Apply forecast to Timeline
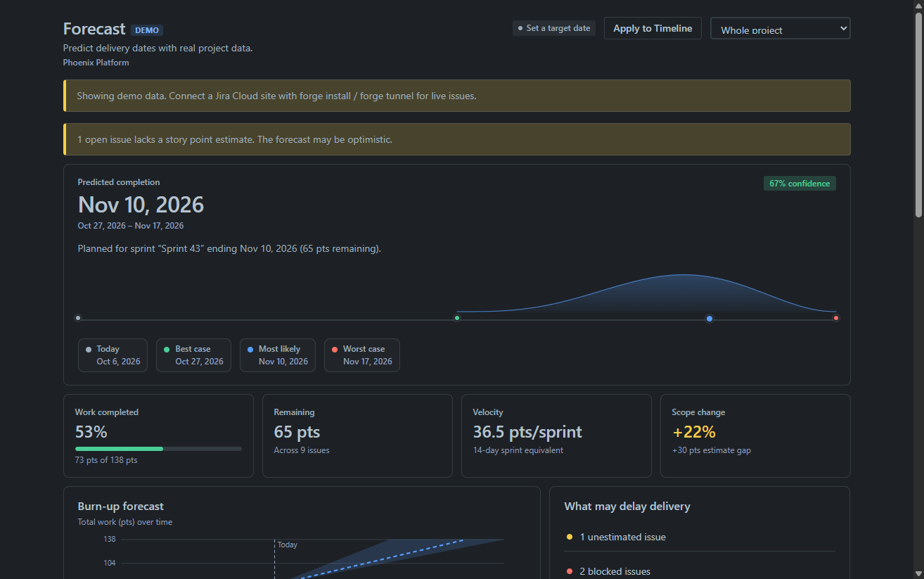924x579 pixels. (653, 28)
